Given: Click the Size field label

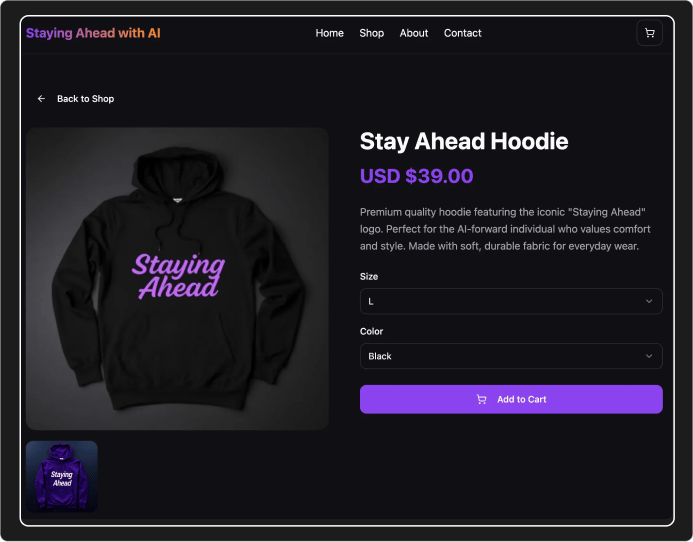Looking at the screenshot, I should (x=369, y=277).
